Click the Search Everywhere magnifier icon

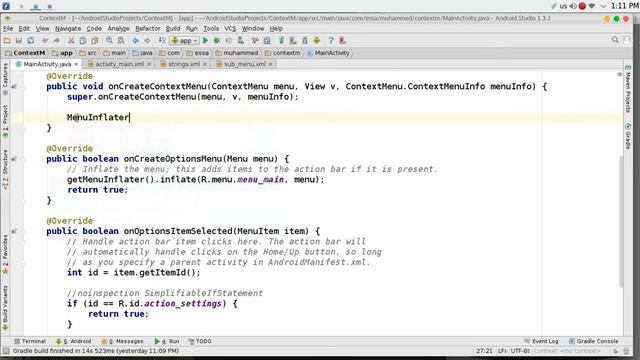(x=615, y=40)
